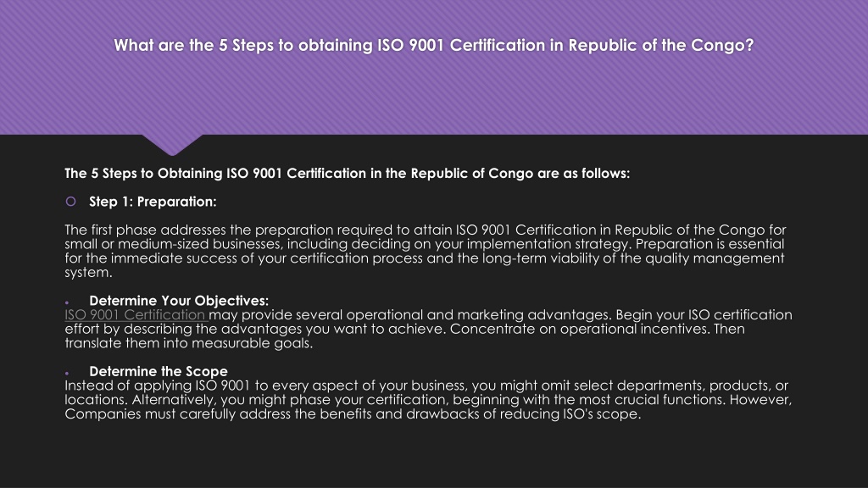Viewport: 868px width, 488px height.
Task: Click the hollow circle bullet beside Step 1
Action: (x=71, y=202)
